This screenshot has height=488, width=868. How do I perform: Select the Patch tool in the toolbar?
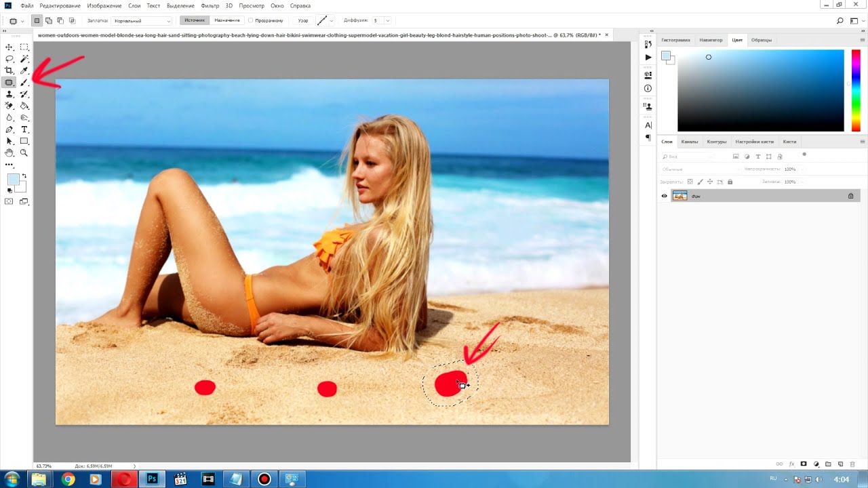pos(9,82)
